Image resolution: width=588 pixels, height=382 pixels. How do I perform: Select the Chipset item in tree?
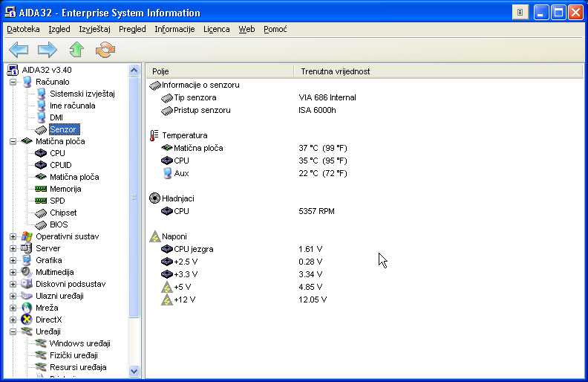[x=62, y=213]
